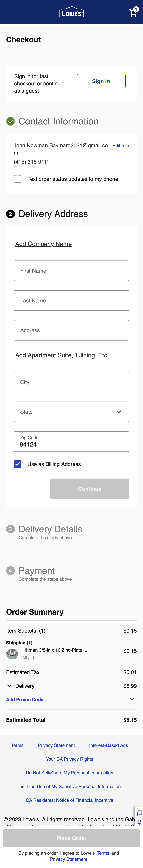Click the green checkmark beside Contact Information
The height and width of the screenshot is (868, 143).
10,121
